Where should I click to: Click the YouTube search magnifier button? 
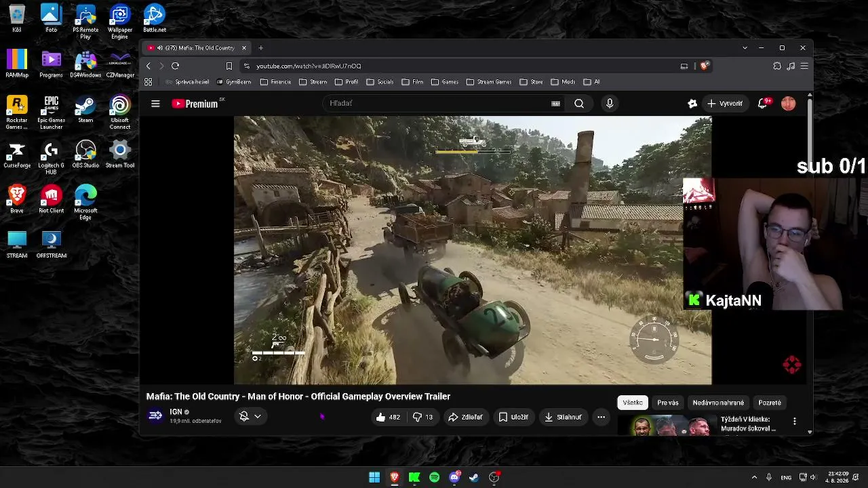[x=579, y=104]
